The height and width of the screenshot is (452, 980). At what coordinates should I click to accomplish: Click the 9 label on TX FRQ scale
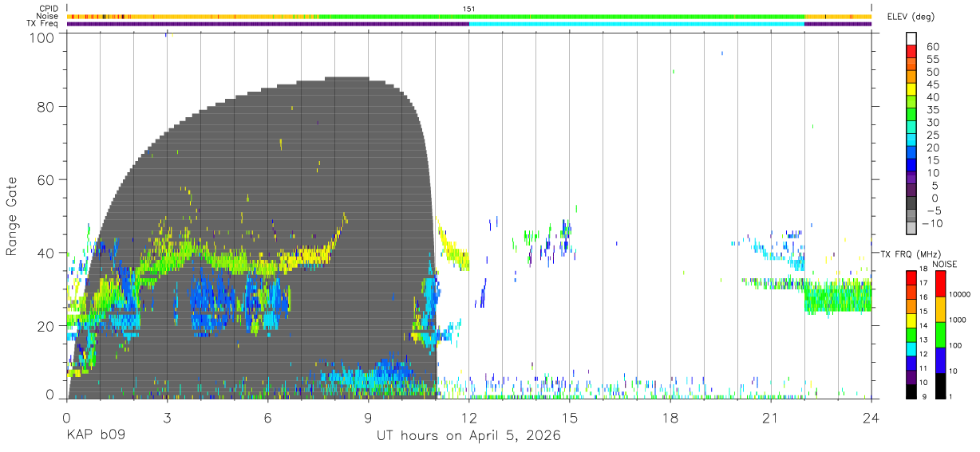pyautogui.click(x=926, y=397)
